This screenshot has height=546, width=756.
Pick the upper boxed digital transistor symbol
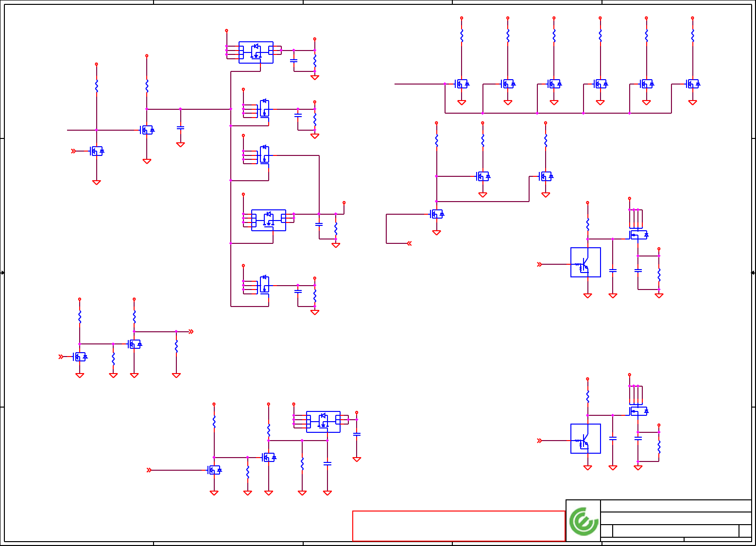point(585,262)
